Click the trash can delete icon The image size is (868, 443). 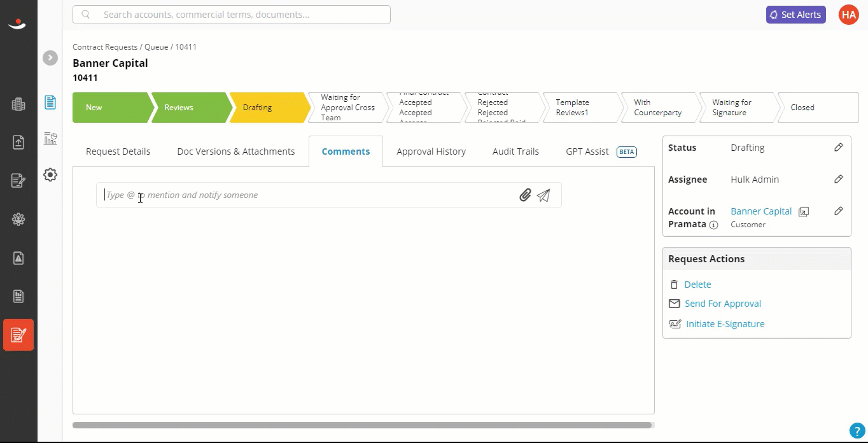click(675, 285)
